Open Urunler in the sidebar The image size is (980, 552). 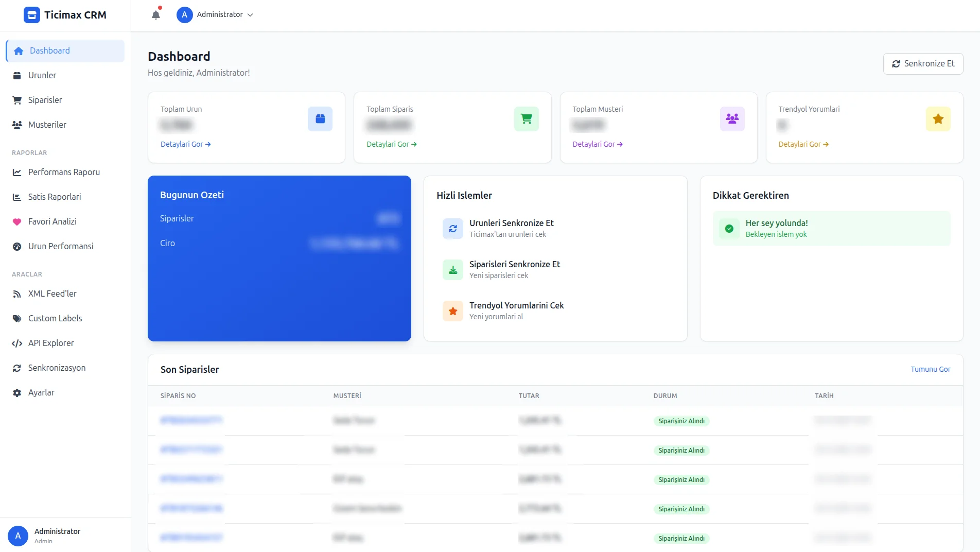coord(42,75)
